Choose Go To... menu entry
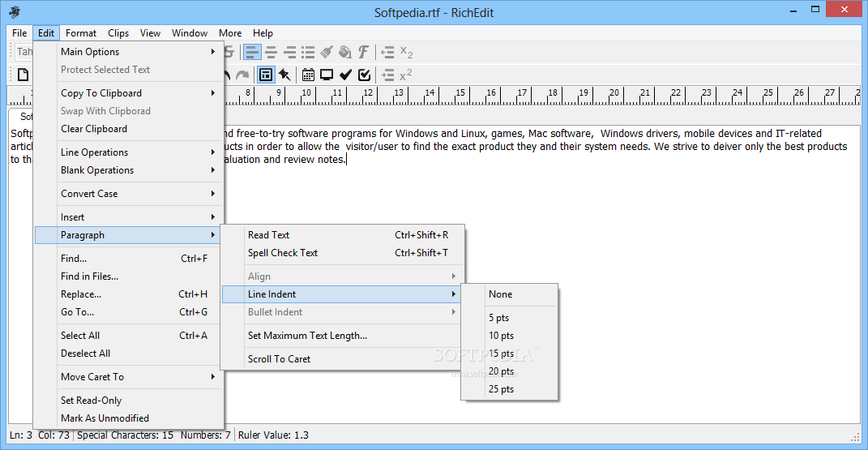Image resolution: width=868 pixels, height=450 pixels. click(x=128, y=312)
